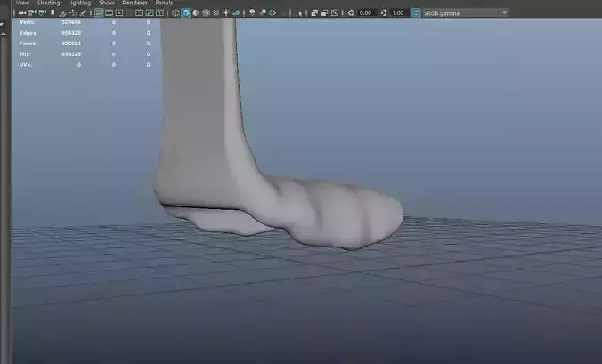Toggle Multisample Anti-aliasing icon
This screenshot has width=602, height=364.
tap(273, 12)
